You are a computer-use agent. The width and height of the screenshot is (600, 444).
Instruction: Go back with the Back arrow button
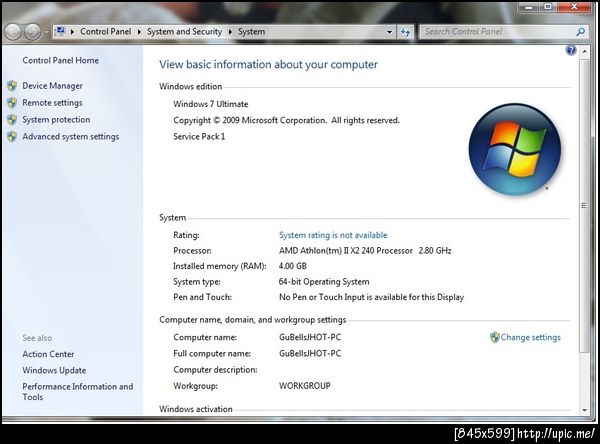coord(13,32)
